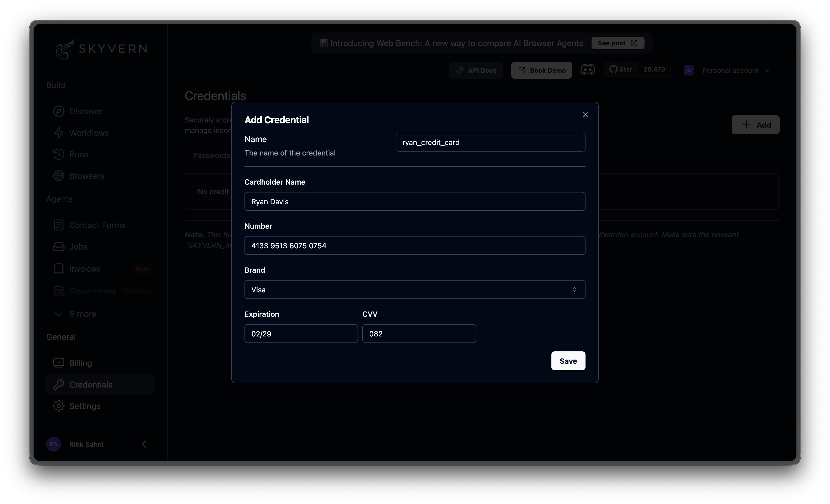Click Workflows label in sidebar
Image resolution: width=830 pixels, height=504 pixels.
[x=89, y=133]
